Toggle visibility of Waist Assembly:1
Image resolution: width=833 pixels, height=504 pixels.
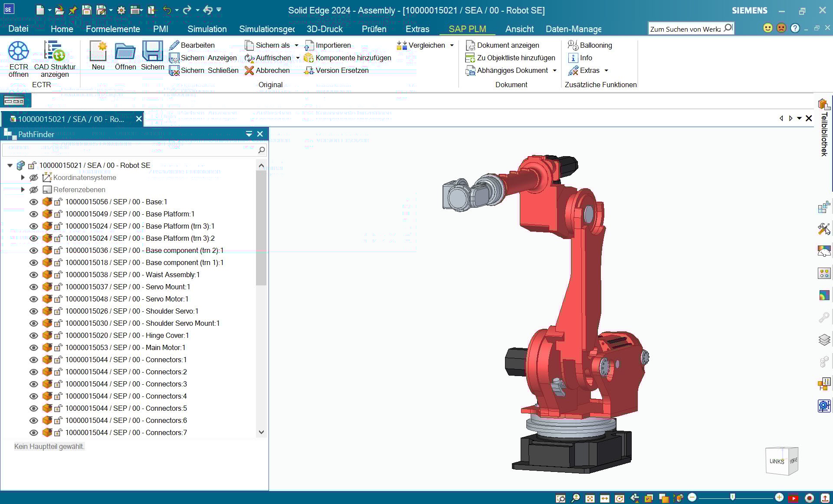click(x=33, y=275)
